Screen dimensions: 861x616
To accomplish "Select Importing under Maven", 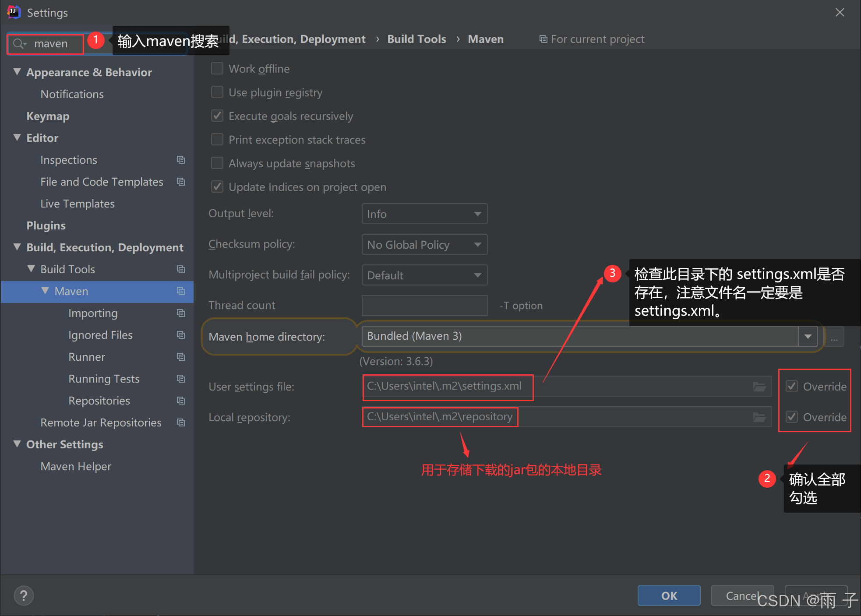I will coord(93,313).
